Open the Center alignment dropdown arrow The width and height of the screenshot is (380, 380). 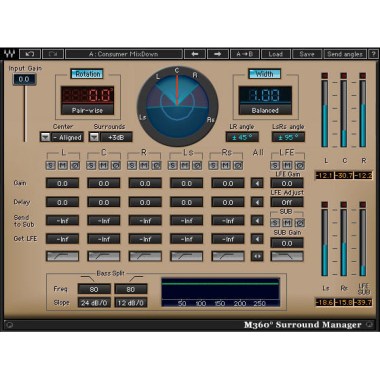pos(45,137)
